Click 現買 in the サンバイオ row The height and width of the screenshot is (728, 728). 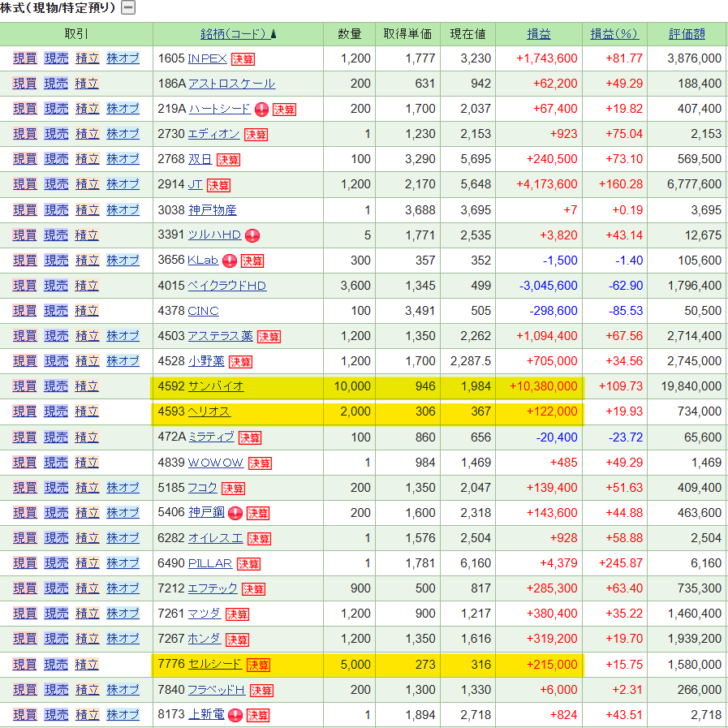24,386
